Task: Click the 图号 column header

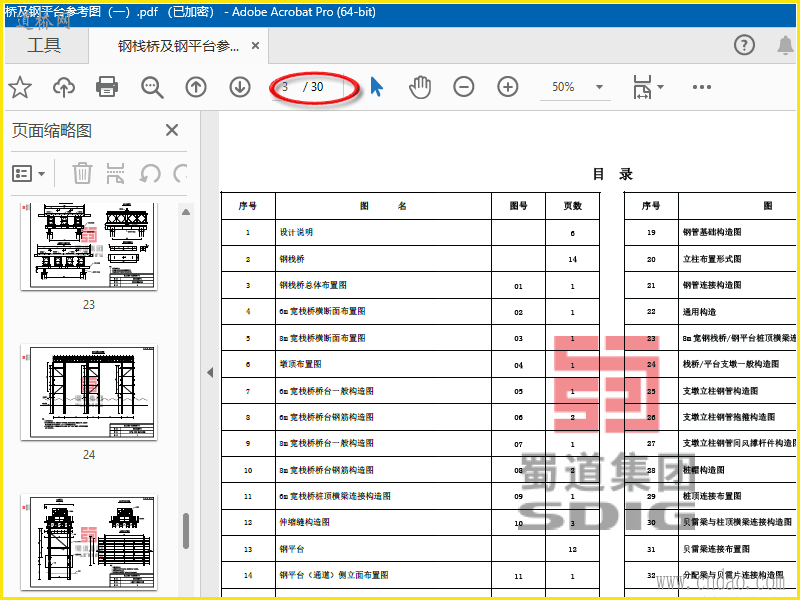Action: [x=518, y=206]
